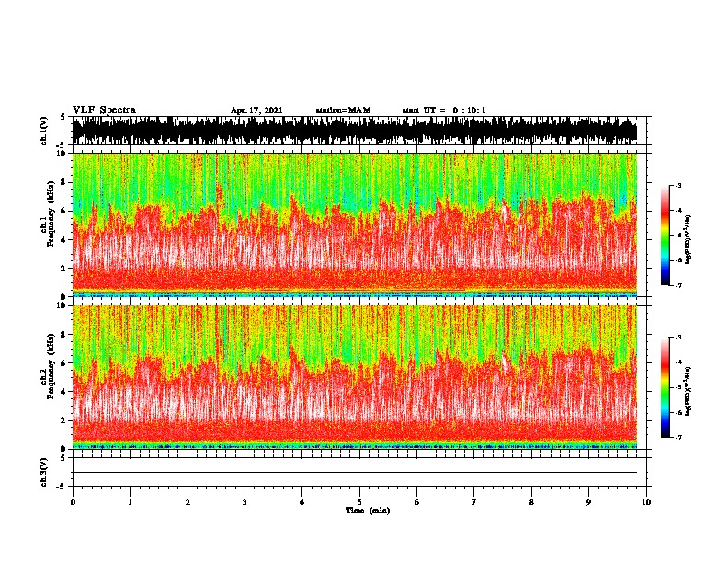This screenshot has width=728, height=563.
Task: Click the "4" kHz tick on ch.2 frequency axis
Action: tap(63, 392)
